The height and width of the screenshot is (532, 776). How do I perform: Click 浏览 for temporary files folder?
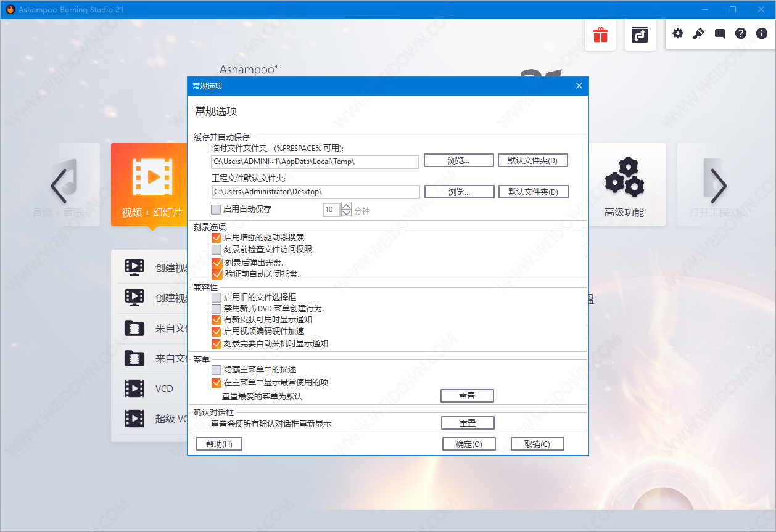(x=458, y=160)
